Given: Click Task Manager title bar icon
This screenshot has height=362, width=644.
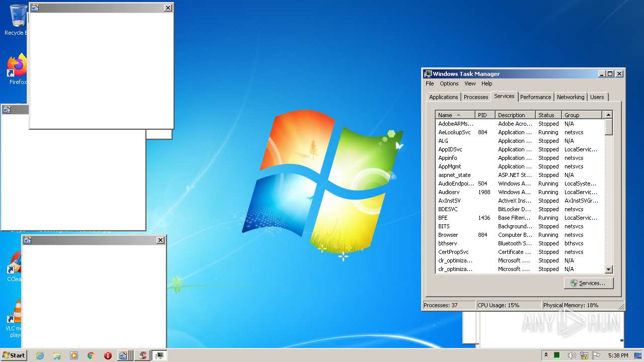Looking at the screenshot, I should 428,74.
